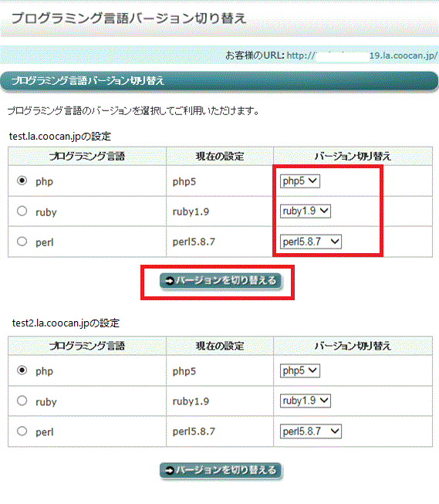Click current setting perl5.8.7 cell in test.la.coocan.jp table
439x504 pixels.
tap(220, 242)
